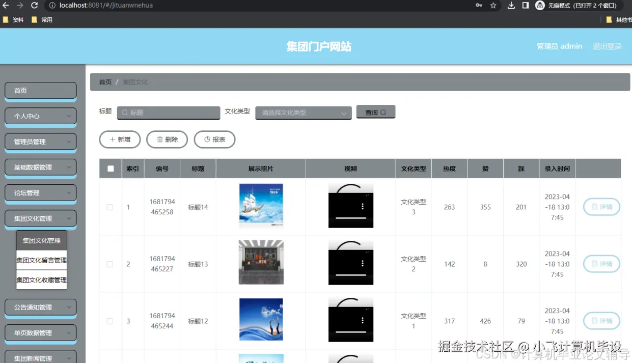This screenshot has width=632, height=364.
Task: Click the site info icon in address bar
Action: point(52,5)
